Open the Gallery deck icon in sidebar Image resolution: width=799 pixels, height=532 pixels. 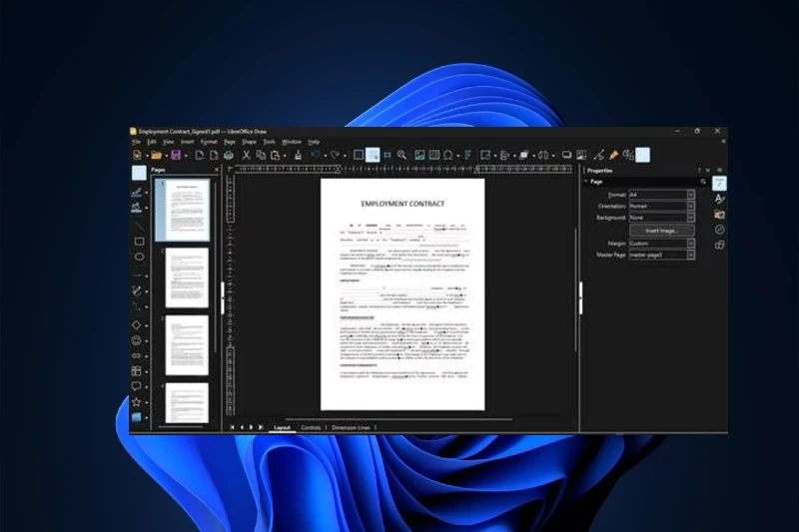click(719, 215)
